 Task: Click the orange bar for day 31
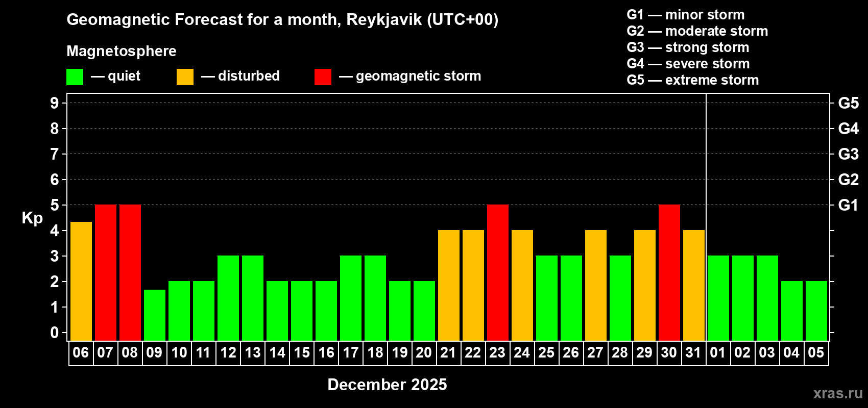694,286
